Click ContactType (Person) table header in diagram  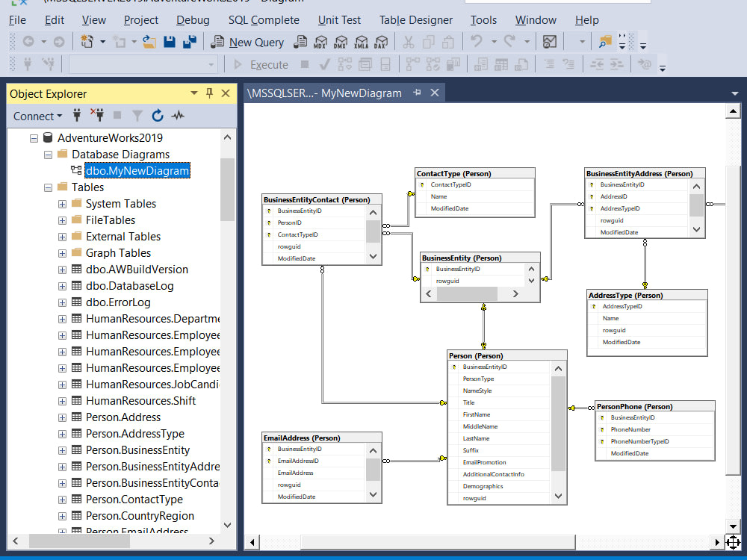(x=475, y=173)
